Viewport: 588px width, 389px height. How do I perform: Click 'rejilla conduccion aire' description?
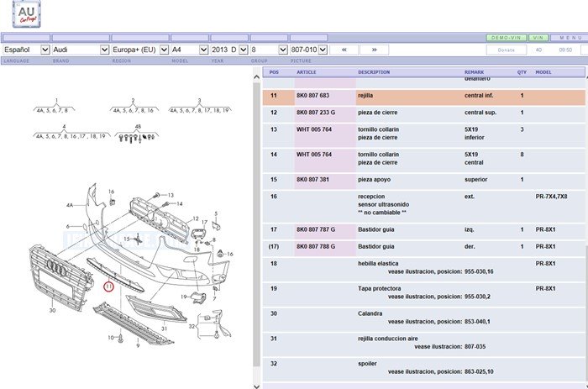pos(388,339)
